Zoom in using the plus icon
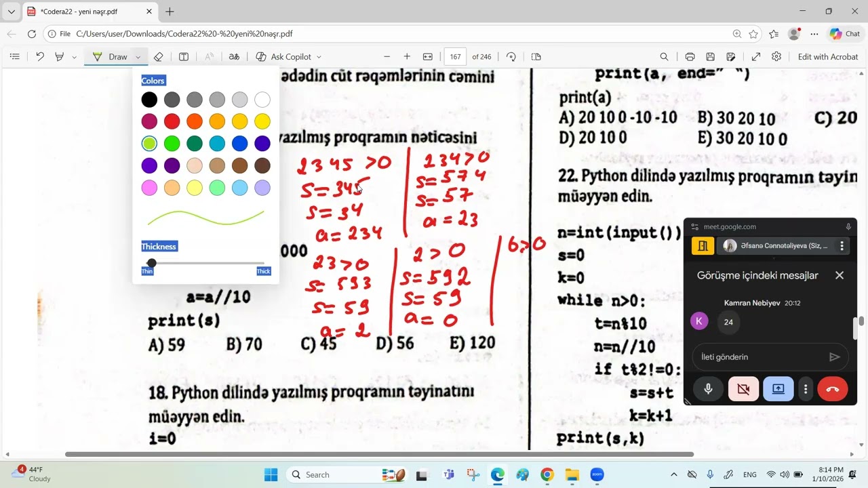Viewport: 868px width, 488px height. (x=407, y=57)
